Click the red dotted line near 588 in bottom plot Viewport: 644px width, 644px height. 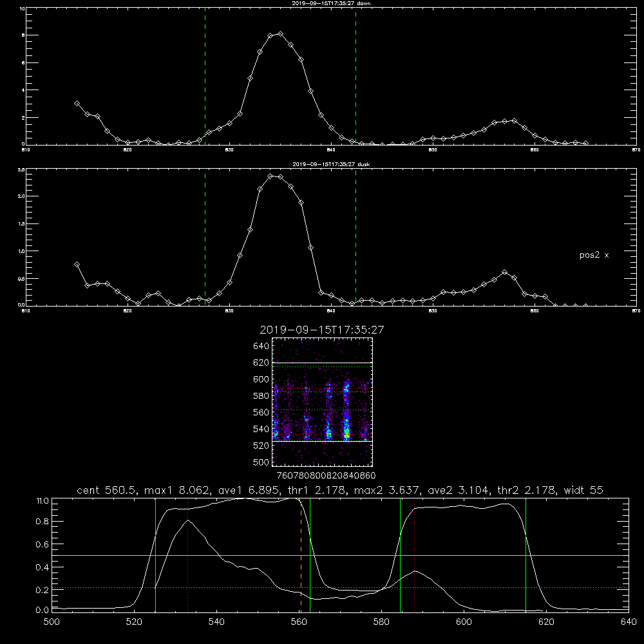coord(414,554)
